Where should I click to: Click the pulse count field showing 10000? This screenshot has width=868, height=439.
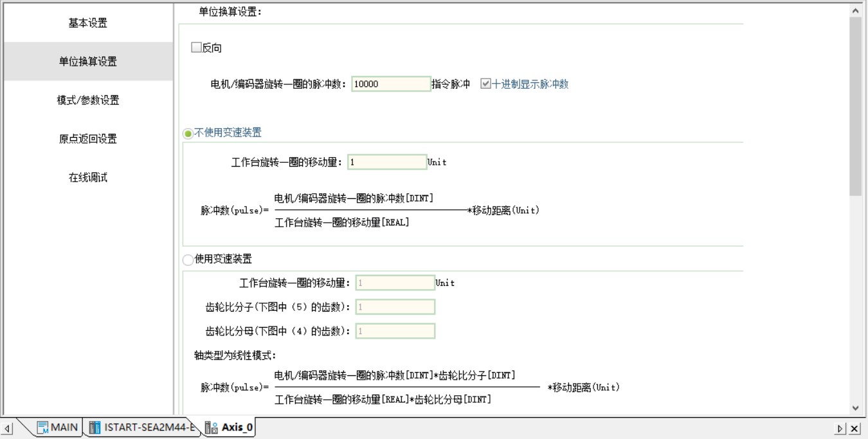click(x=391, y=84)
